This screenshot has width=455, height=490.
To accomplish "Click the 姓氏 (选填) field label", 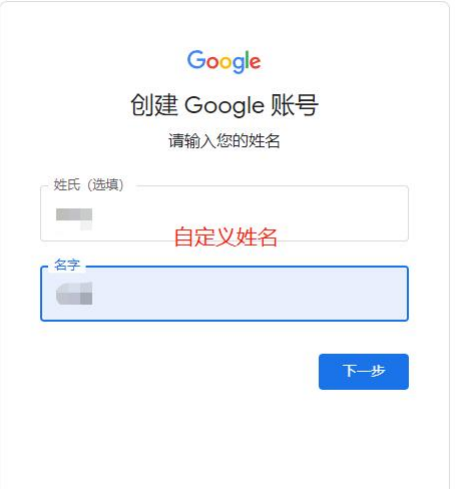I will (89, 185).
